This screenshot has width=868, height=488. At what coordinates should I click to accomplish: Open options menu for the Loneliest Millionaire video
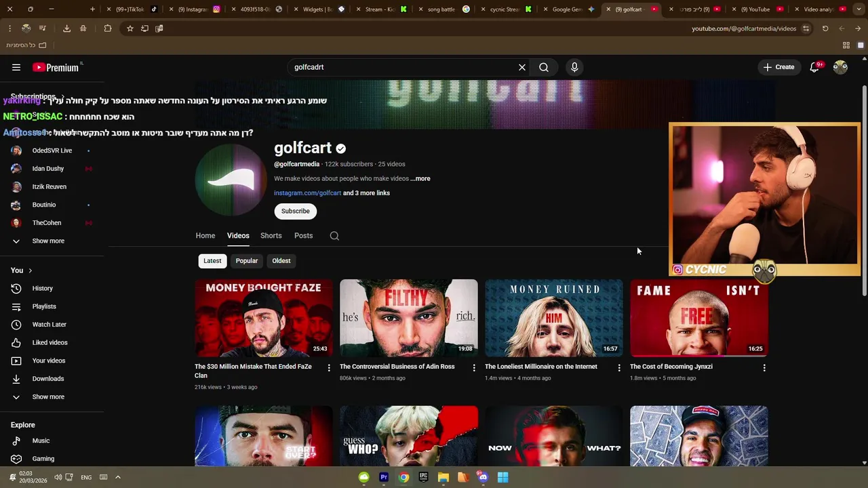click(x=619, y=367)
